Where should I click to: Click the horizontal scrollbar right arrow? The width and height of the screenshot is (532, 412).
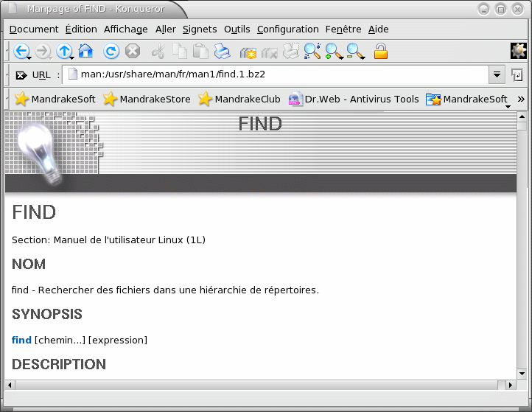(x=511, y=385)
